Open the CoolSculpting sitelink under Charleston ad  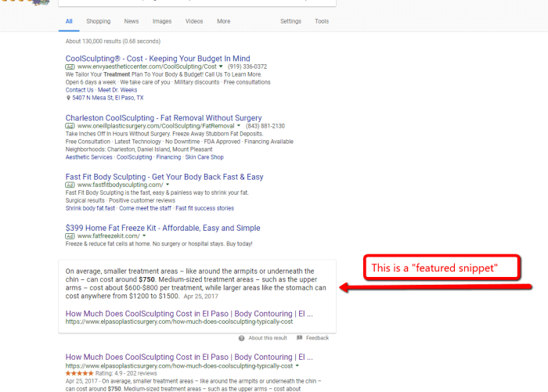click(x=134, y=157)
